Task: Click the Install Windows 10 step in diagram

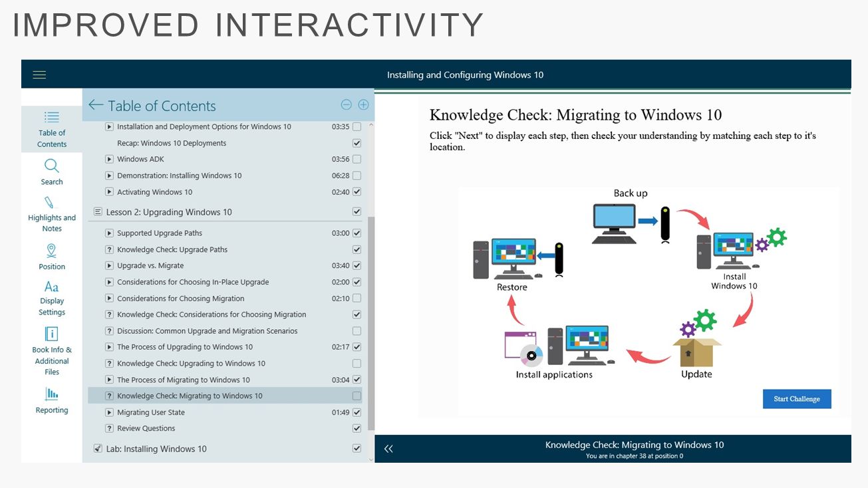Action: [x=740, y=259]
